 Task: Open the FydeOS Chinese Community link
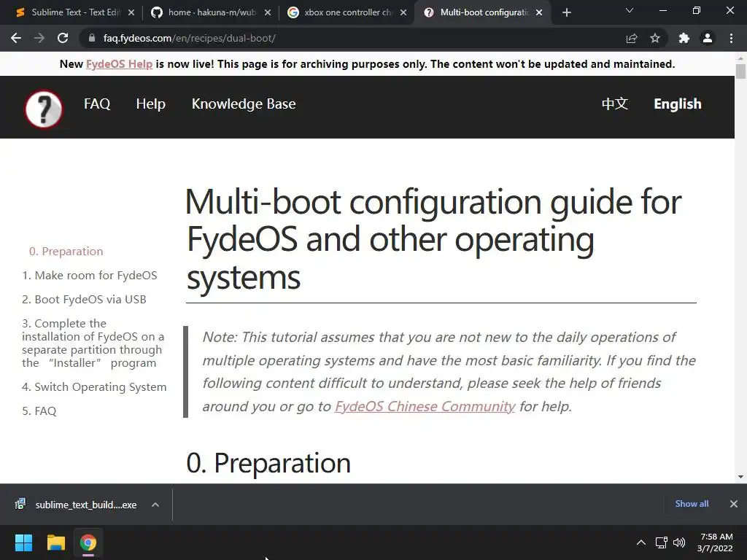click(x=425, y=406)
